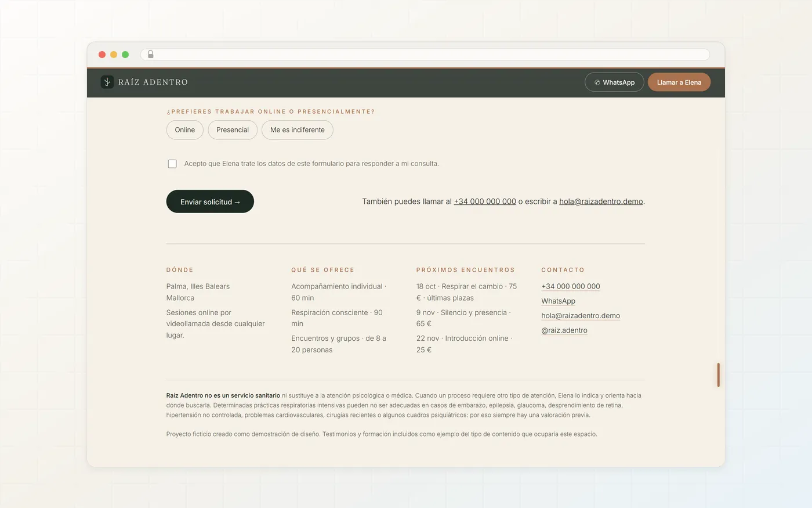Open the @raiz.adentro link

564,330
